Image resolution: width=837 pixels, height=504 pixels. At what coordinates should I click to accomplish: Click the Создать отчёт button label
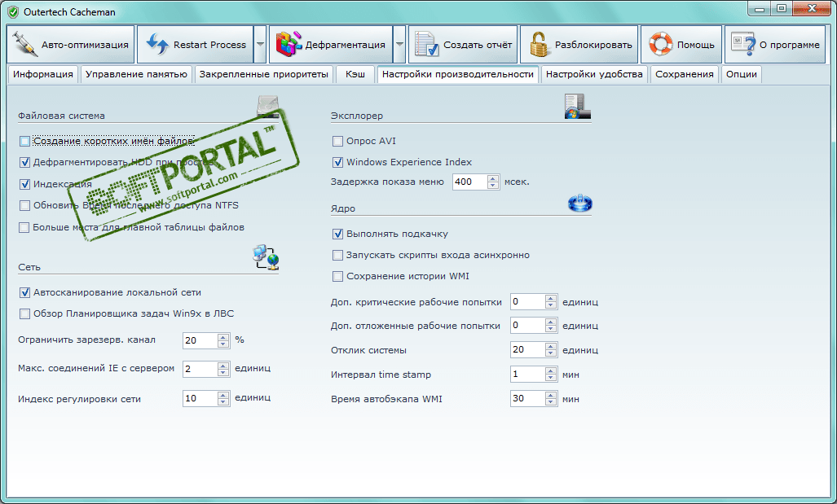pyautogui.click(x=478, y=45)
